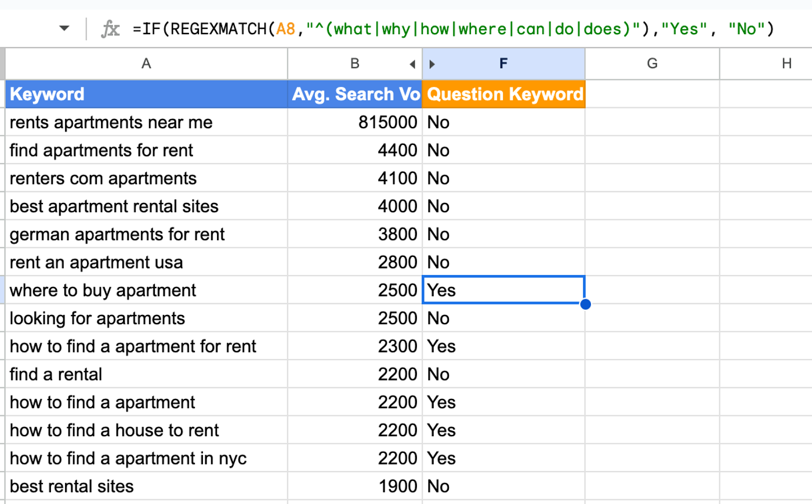The height and width of the screenshot is (504, 812).
Task: Select the orange 'Question Keyword' header cell
Action: coord(503,93)
